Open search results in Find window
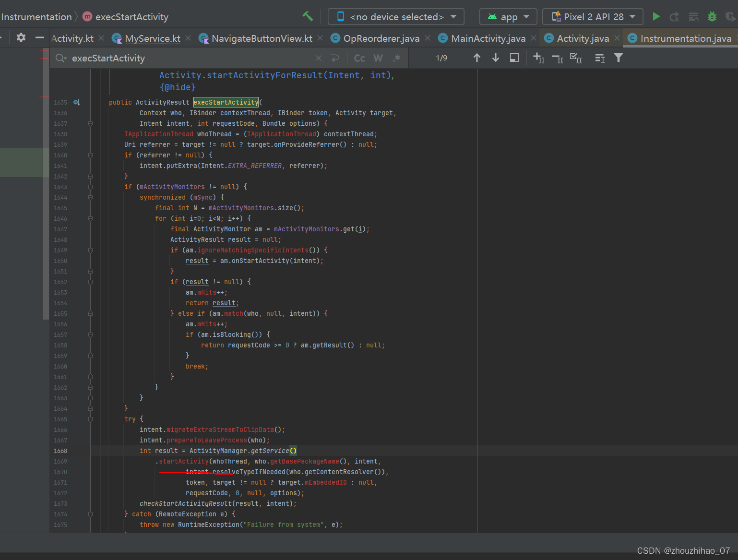Screen dimensions: 738x560 pos(514,58)
